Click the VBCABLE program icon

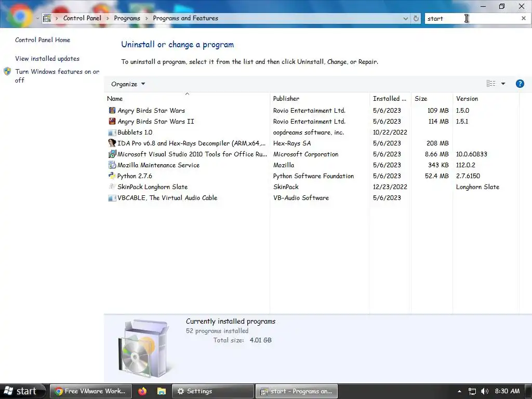tap(112, 198)
